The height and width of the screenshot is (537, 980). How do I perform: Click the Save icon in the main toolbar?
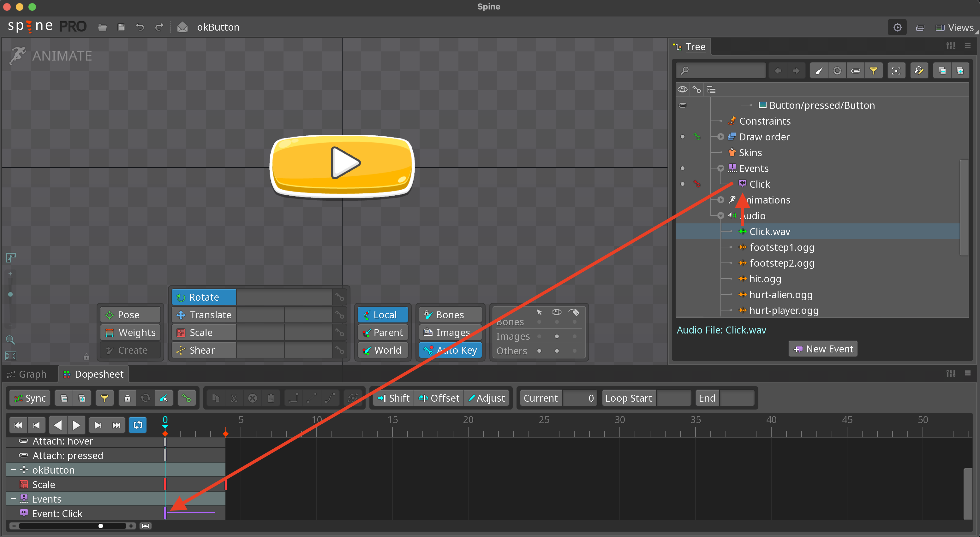point(121,27)
